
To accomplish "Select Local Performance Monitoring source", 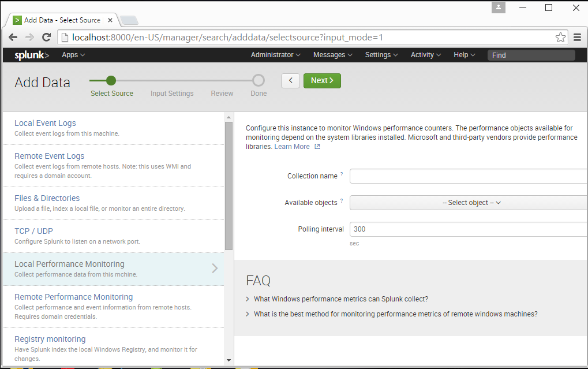I will pos(113,269).
